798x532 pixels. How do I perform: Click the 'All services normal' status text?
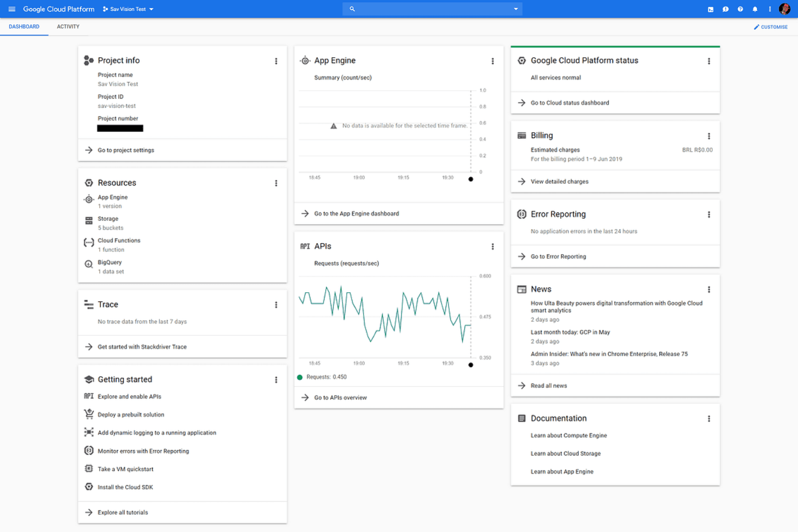coord(555,78)
